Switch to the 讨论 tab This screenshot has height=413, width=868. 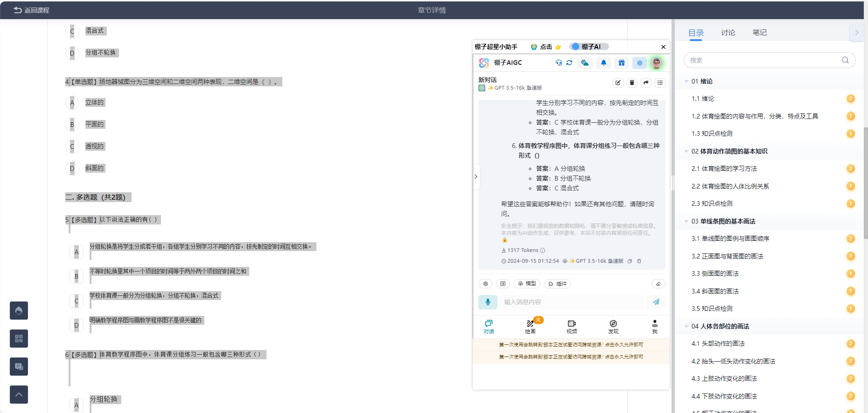[728, 33]
